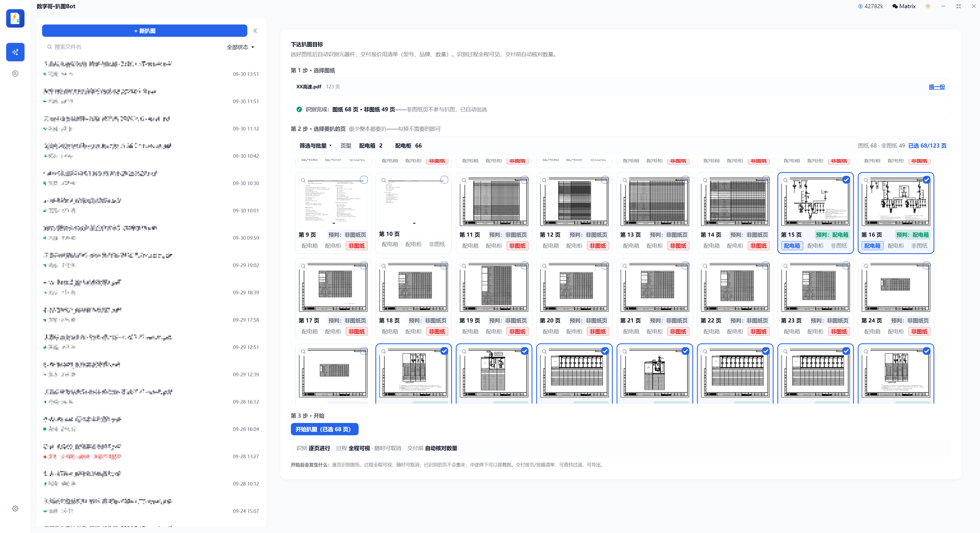Zoom preview of page 24 thumbnail
Viewport: 980px width, 533px height.
point(866,266)
